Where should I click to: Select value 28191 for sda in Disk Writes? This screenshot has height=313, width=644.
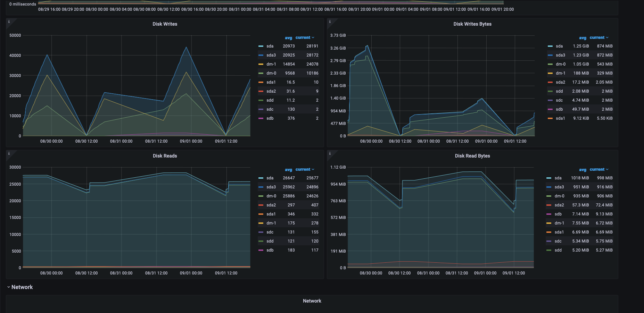[x=312, y=46]
